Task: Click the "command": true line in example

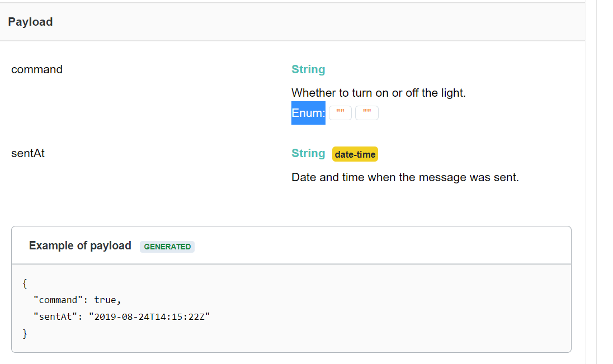Action: [77, 300]
